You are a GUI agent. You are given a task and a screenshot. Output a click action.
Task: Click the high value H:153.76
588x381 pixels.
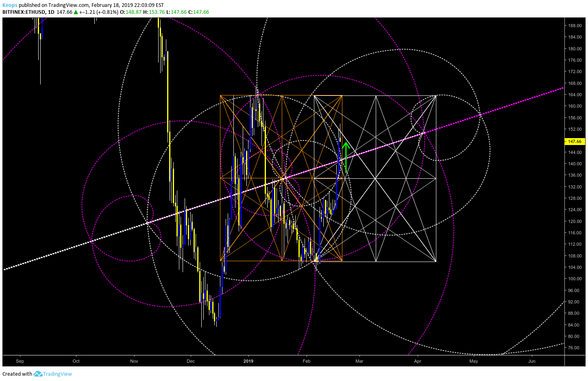[x=154, y=12]
